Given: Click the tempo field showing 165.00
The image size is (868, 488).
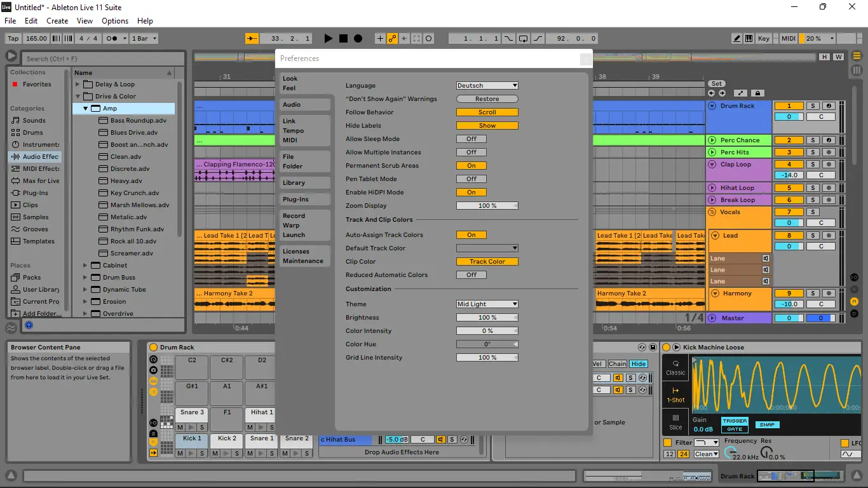Looking at the screenshot, I should coord(37,39).
